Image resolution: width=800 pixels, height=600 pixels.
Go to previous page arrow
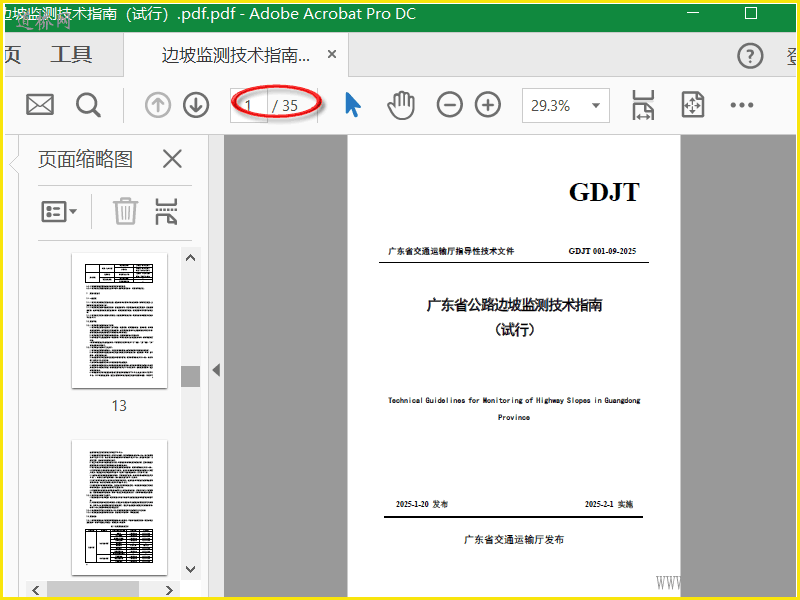click(x=158, y=105)
